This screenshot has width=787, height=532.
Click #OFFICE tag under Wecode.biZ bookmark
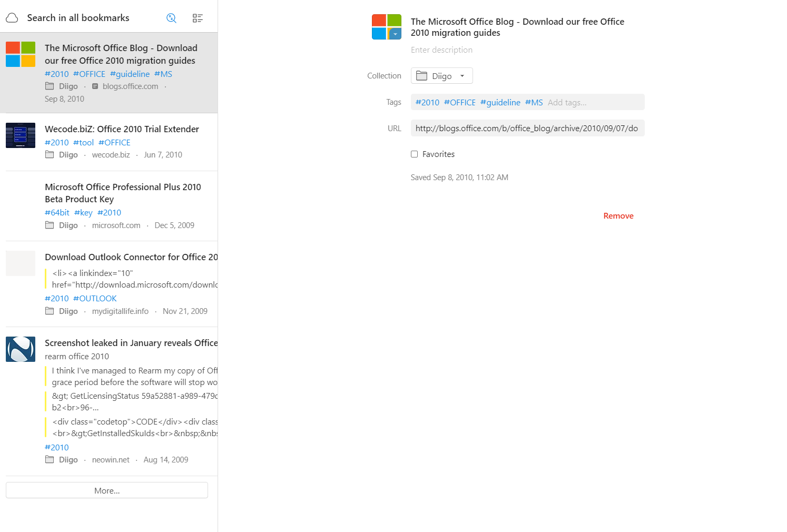click(114, 143)
